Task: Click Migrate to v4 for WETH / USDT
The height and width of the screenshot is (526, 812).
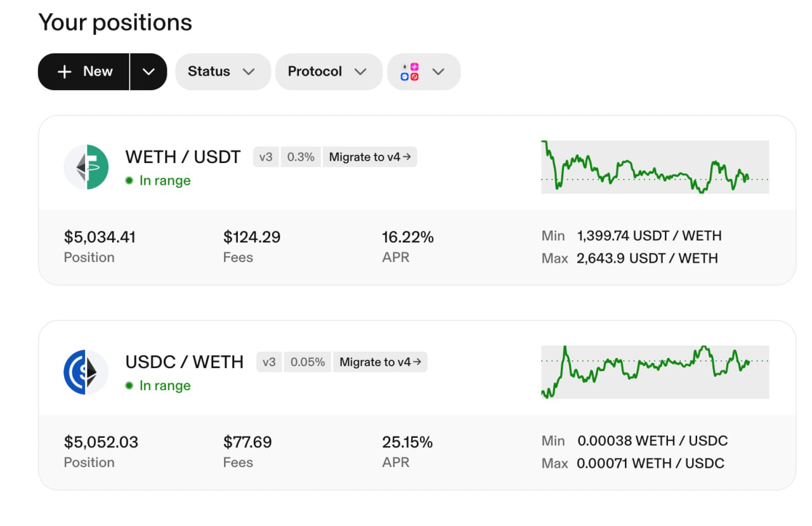Action: pos(370,157)
